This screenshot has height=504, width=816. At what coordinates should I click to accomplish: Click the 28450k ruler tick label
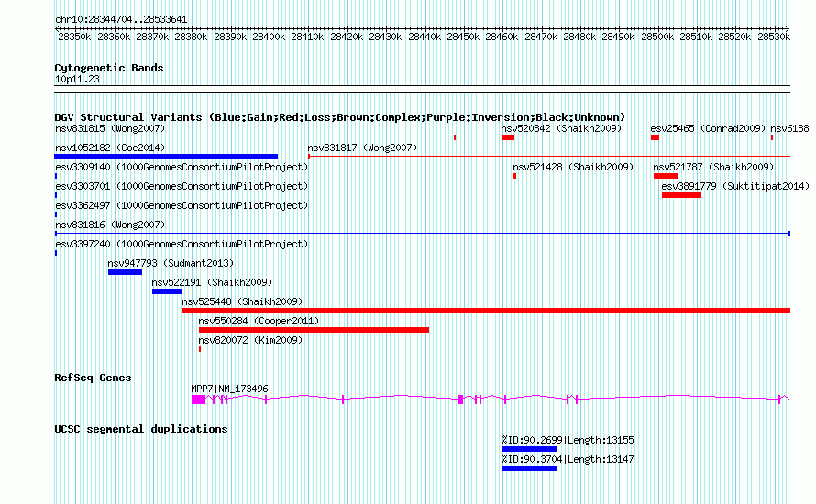[x=463, y=37]
